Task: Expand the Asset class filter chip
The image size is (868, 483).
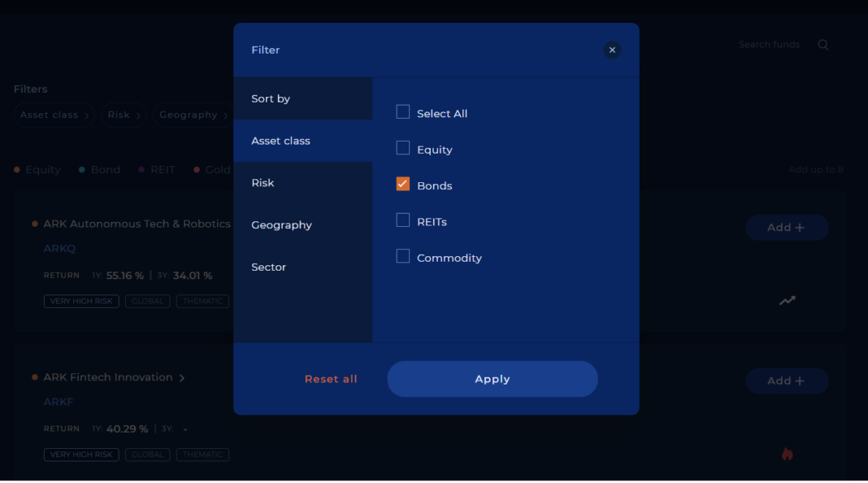Action: (x=54, y=115)
